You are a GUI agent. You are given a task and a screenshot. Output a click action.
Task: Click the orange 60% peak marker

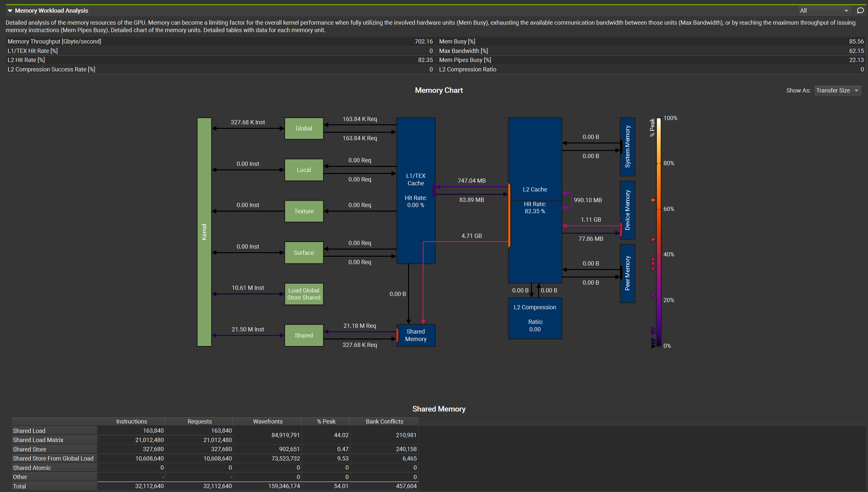click(x=653, y=200)
